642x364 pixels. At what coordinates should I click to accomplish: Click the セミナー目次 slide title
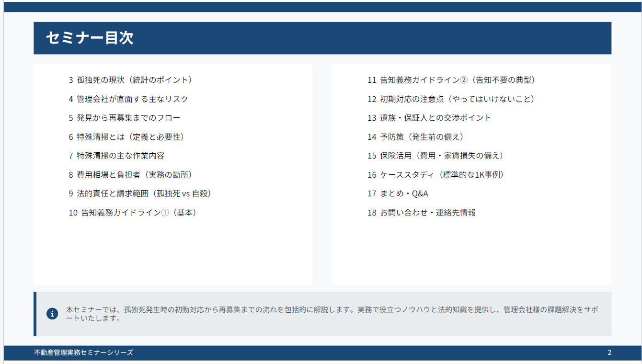[90, 38]
